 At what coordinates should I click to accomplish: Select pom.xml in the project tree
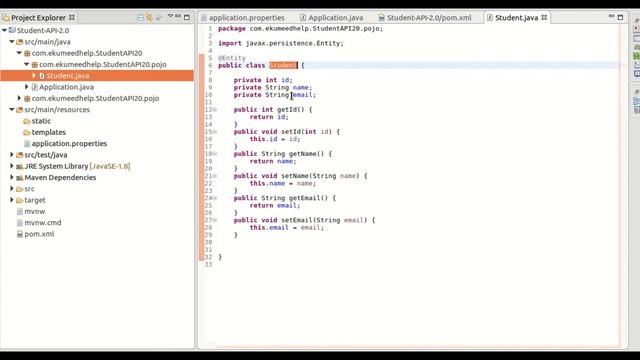point(39,234)
